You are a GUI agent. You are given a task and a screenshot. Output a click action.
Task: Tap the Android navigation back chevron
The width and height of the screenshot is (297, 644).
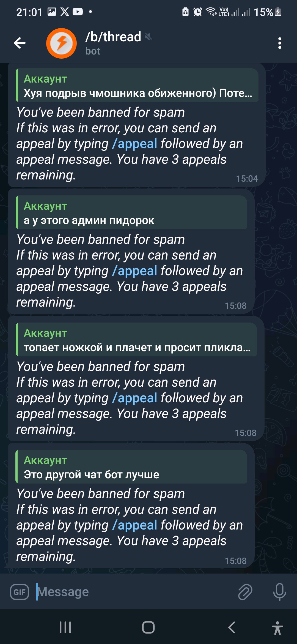[232, 627]
